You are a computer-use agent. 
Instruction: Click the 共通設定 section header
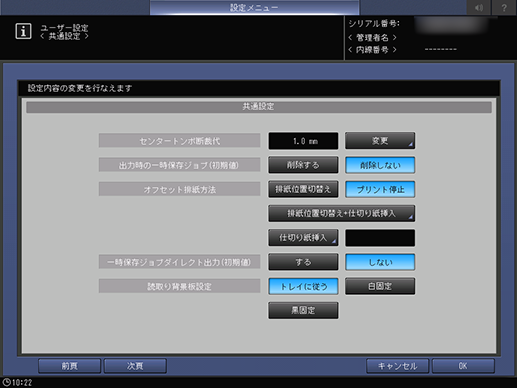coord(259,107)
